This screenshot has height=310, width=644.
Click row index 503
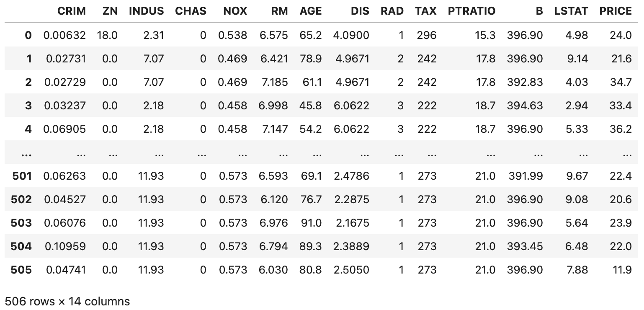(21, 223)
